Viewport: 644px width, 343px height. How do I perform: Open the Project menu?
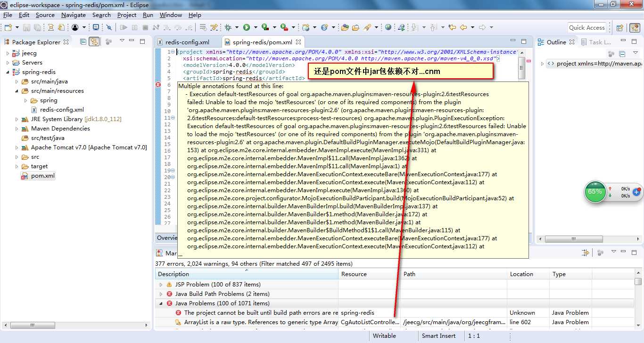click(127, 15)
